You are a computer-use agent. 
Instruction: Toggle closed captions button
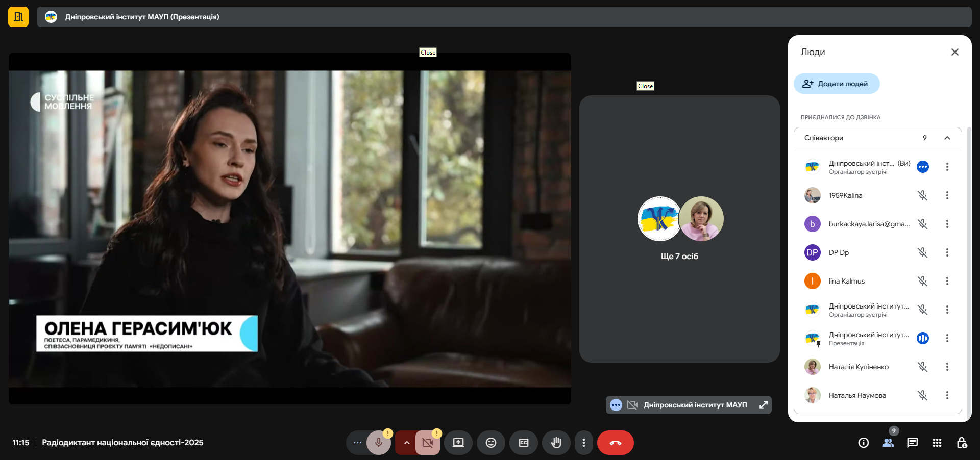523,443
